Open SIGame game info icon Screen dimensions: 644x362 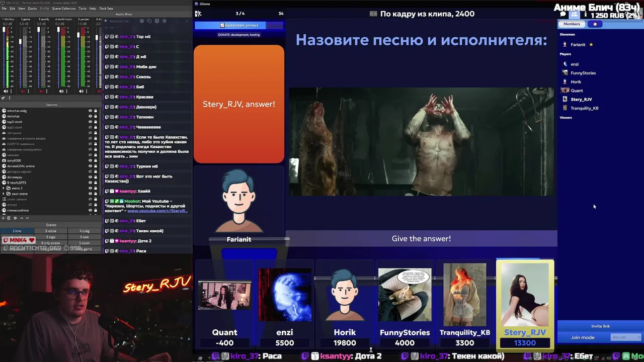coord(585,15)
